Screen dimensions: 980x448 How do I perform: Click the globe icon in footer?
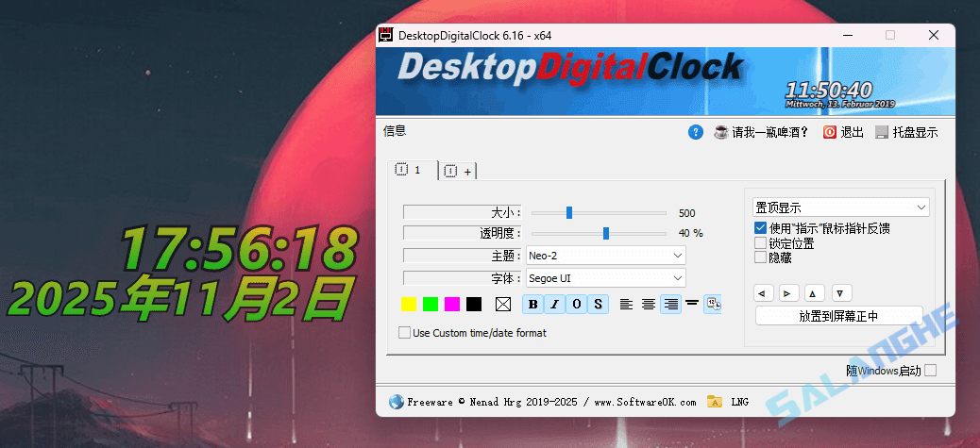396,401
